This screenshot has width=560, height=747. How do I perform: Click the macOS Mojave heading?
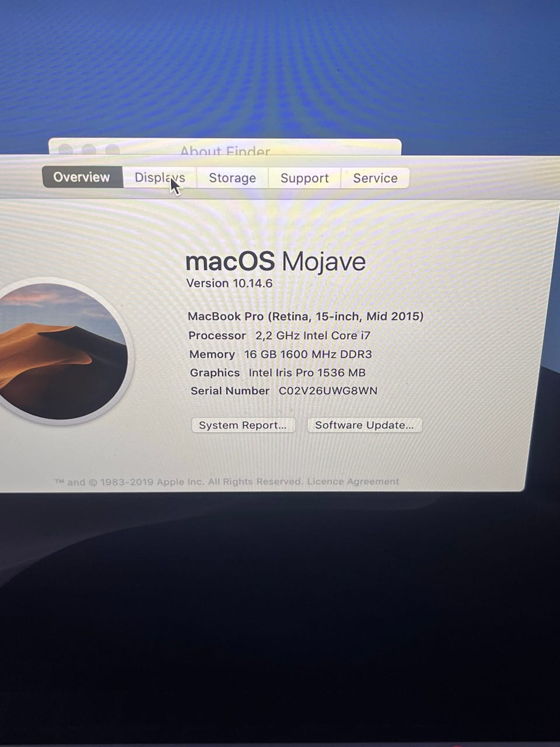(x=275, y=261)
